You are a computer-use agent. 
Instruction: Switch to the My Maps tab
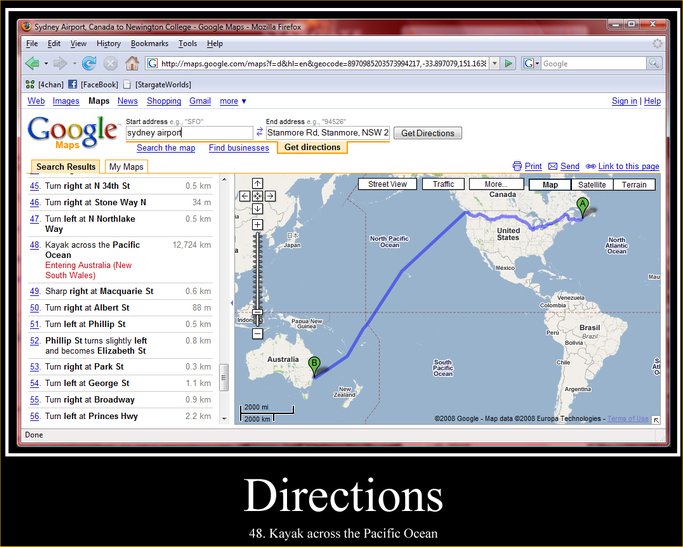coord(126,167)
